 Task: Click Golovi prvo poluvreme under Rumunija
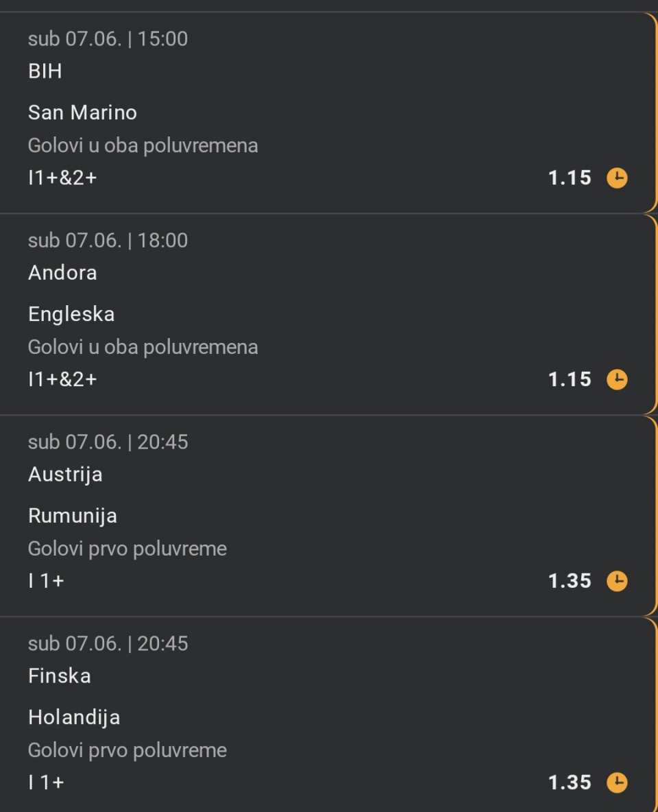coord(127,549)
